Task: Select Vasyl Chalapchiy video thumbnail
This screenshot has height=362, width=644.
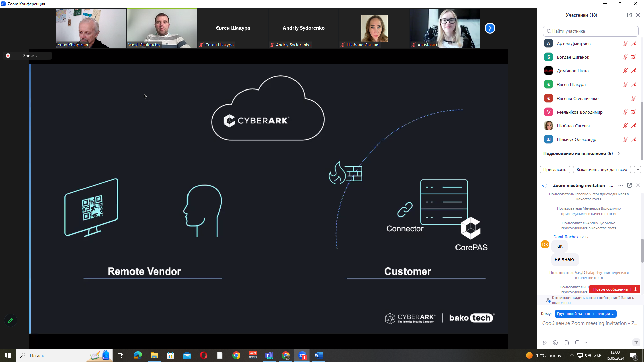Action: click(162, 28)
